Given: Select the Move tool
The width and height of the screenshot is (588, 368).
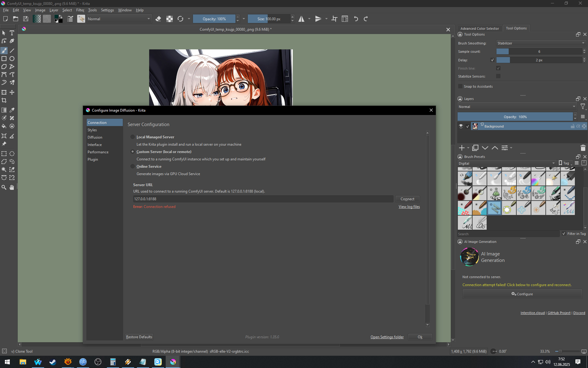Looking at the screenshot, I should [12, 92].
